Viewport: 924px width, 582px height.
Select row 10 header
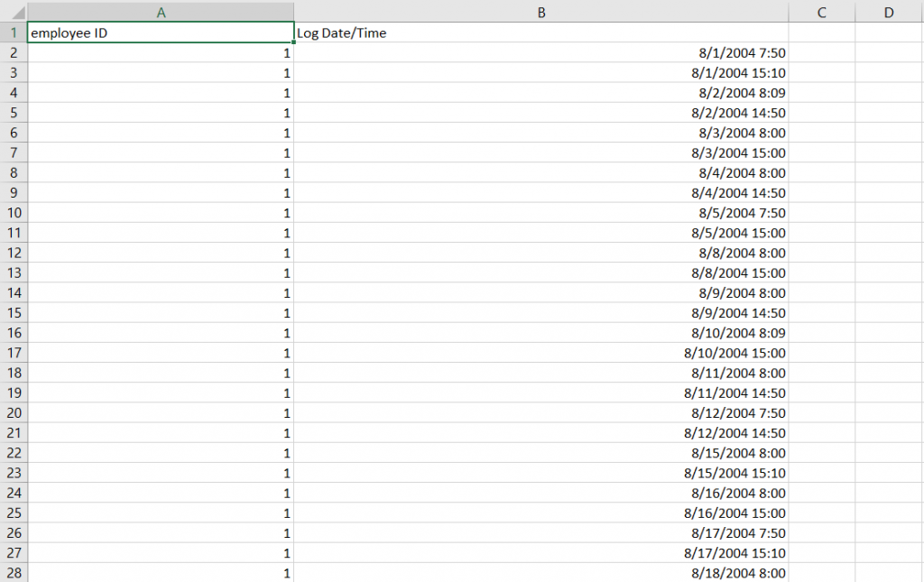click(14, 213)
